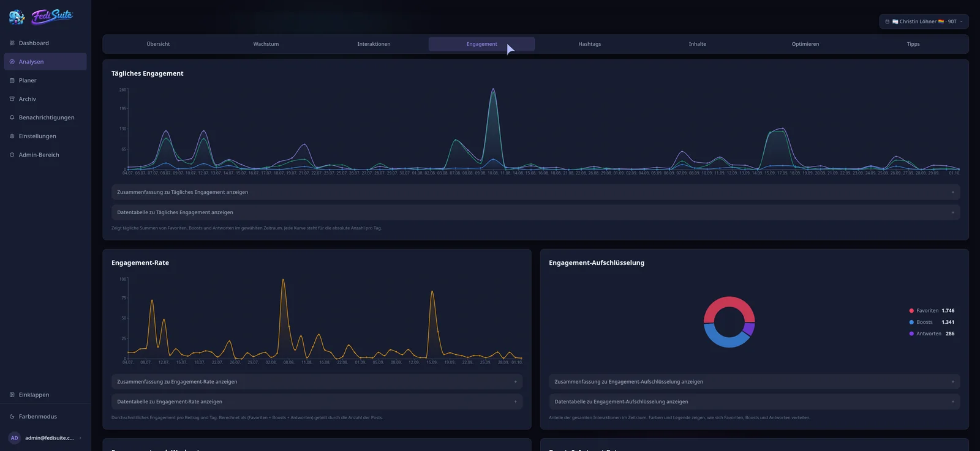The image size is (980, 451).
Task: Click the Archiv sidebar label
Action: 28,99
